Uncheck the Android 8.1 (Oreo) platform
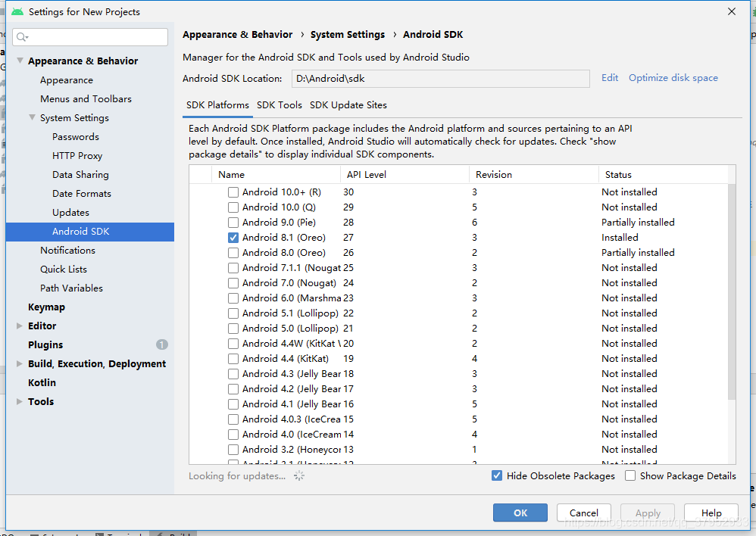The image size is (756, 536). [x=233, y=238]
